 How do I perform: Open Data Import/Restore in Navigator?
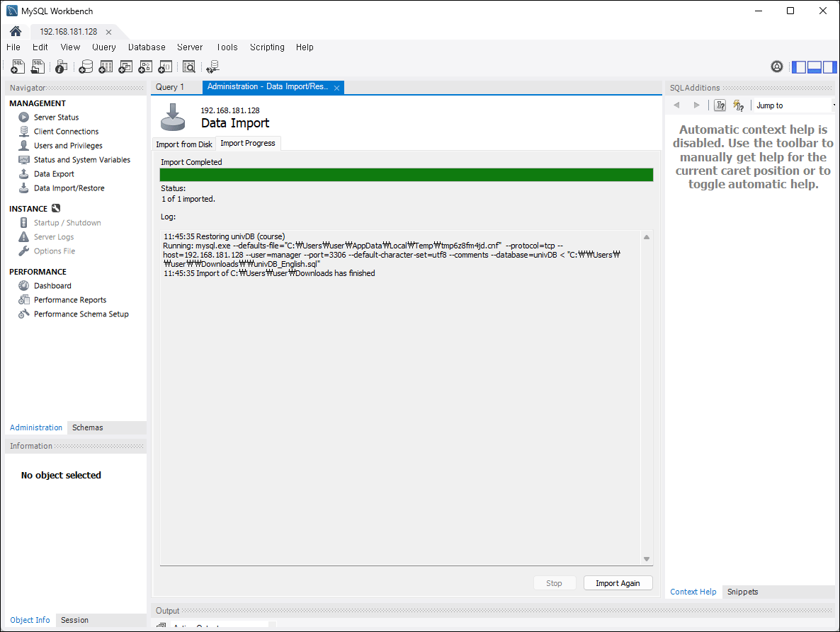pos(69,188)
